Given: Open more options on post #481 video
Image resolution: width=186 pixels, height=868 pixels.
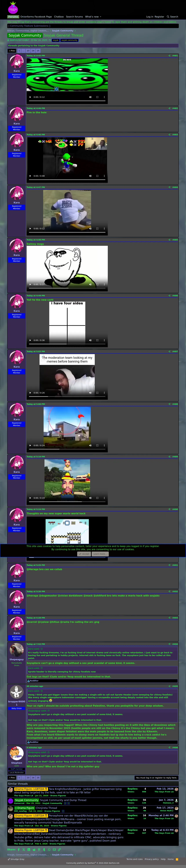Looking at the screenshot, I should coord(104,97).
